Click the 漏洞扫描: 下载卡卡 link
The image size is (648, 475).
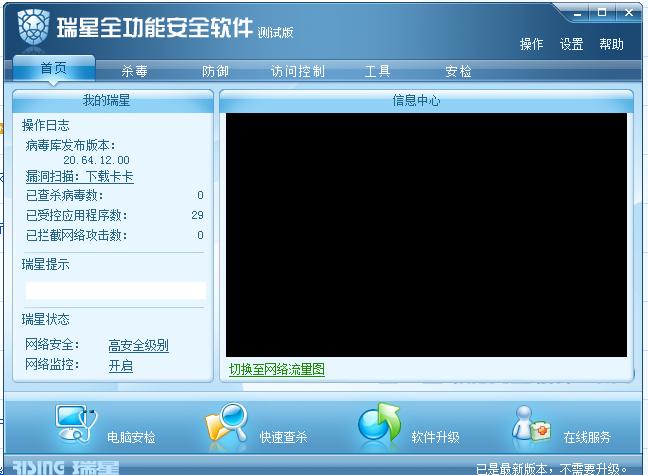(79, 177)
